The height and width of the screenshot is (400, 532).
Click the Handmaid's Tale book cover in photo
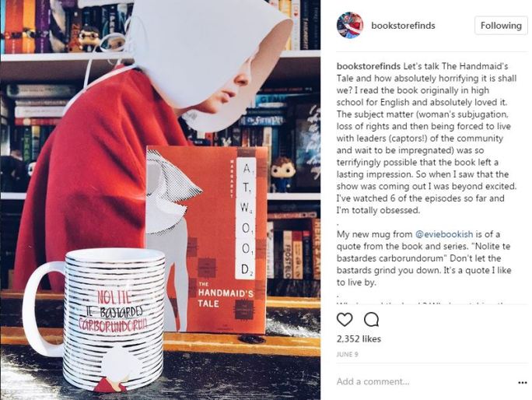(x=206, y=240)
